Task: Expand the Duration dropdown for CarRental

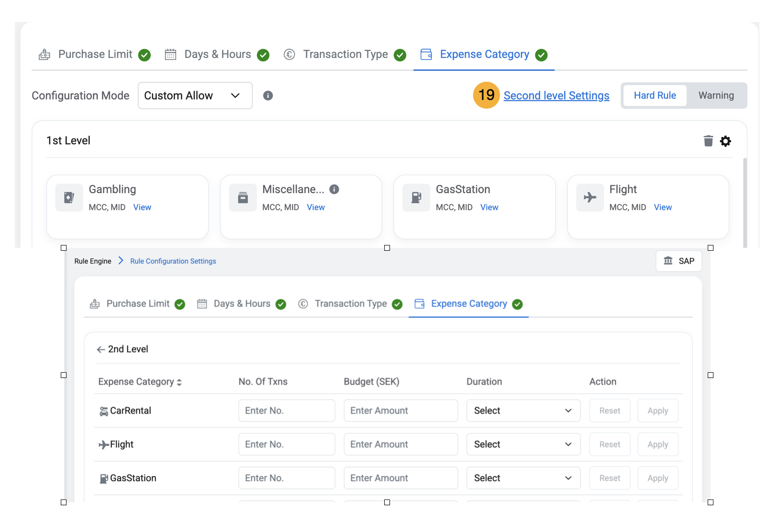Action: point(523,410)
